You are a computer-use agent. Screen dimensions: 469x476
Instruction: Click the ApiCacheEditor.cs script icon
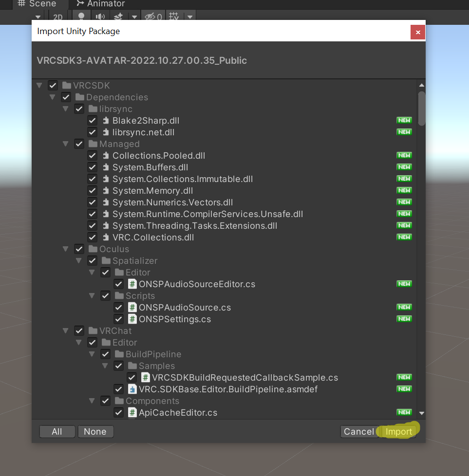click(132, 413)
